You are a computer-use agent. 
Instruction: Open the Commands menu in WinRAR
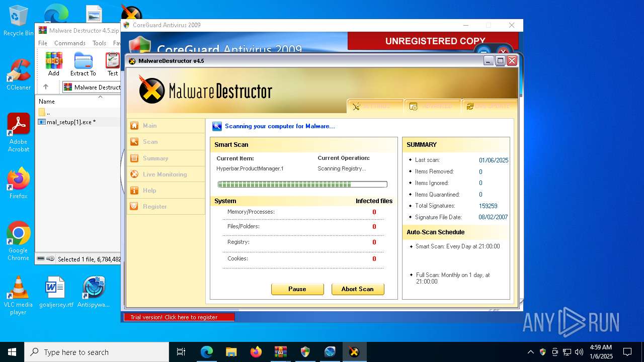click(70, 43)
